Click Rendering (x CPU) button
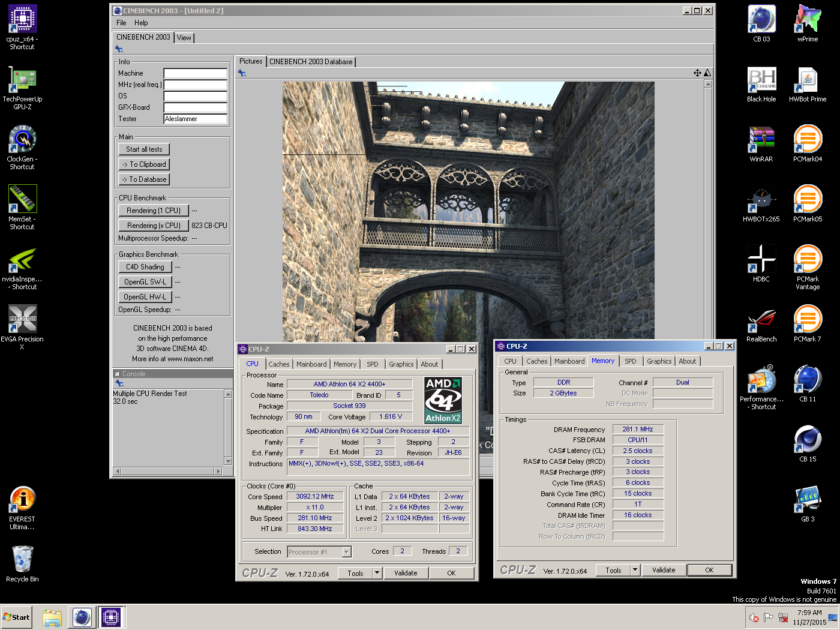This screenshot has width=840, height=630. (154, 226)
